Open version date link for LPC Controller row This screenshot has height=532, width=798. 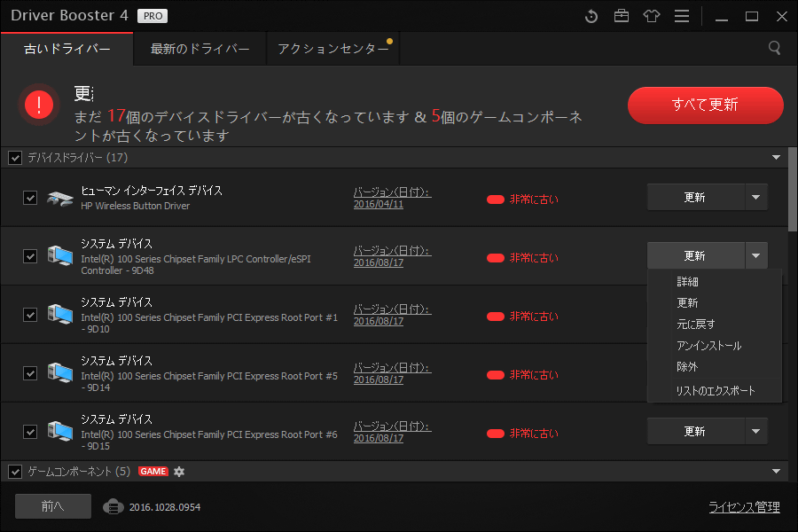point(393,256)
